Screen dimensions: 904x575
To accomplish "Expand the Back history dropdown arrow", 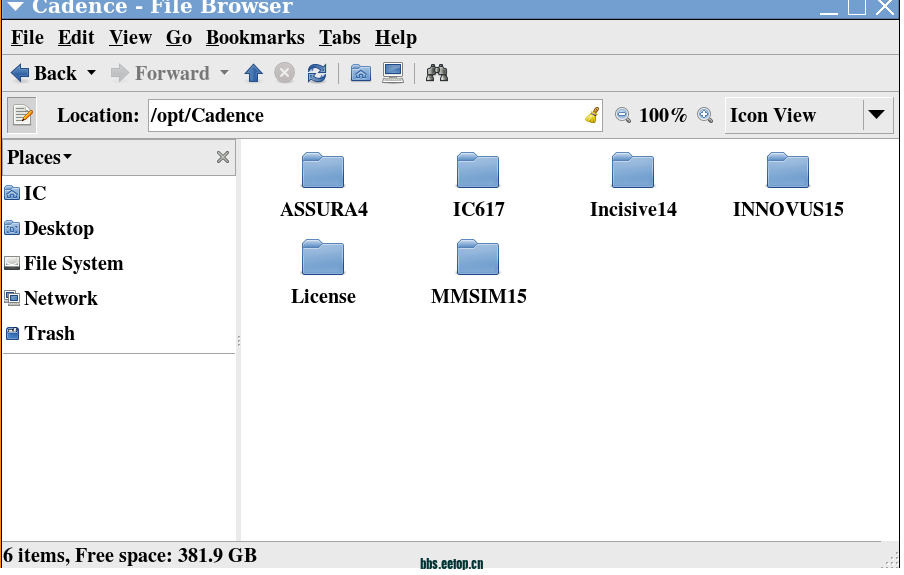I will [92, 73].
